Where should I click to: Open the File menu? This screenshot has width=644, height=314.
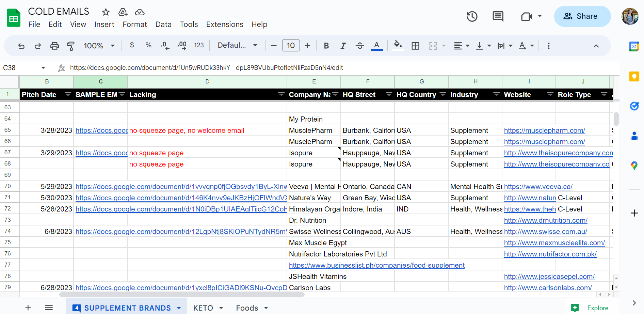[x=34, y=25]
